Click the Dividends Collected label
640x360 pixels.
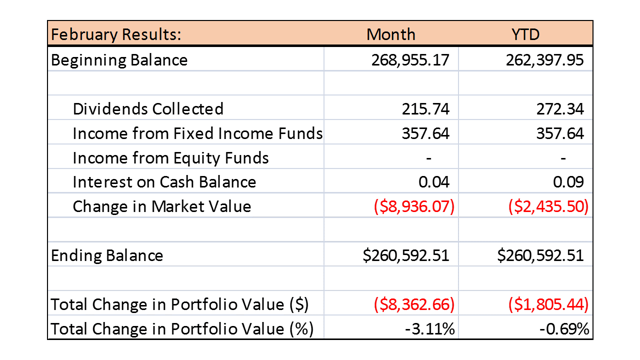148,109
